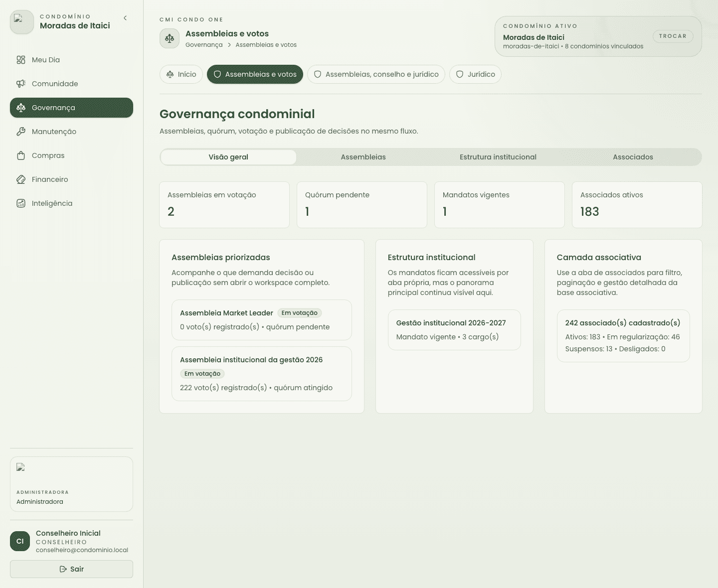
Task: Select the Visão geral tab
Action: click(x=228, y=157)
